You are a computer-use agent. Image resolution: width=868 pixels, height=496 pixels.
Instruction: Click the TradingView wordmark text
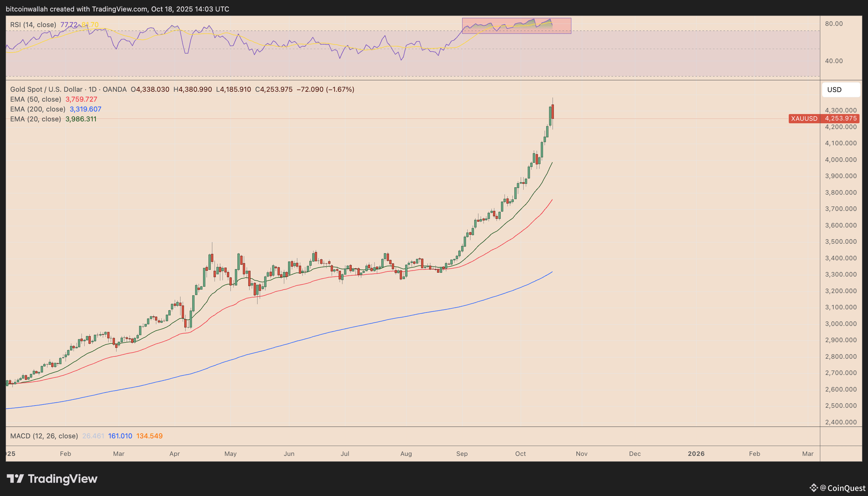(x=63, y=478)
